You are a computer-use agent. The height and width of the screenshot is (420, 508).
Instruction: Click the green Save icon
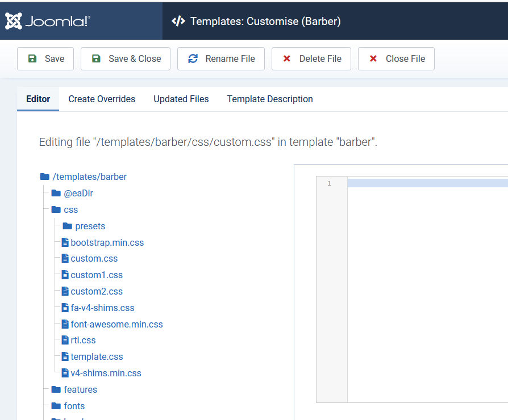coord(32,58)
